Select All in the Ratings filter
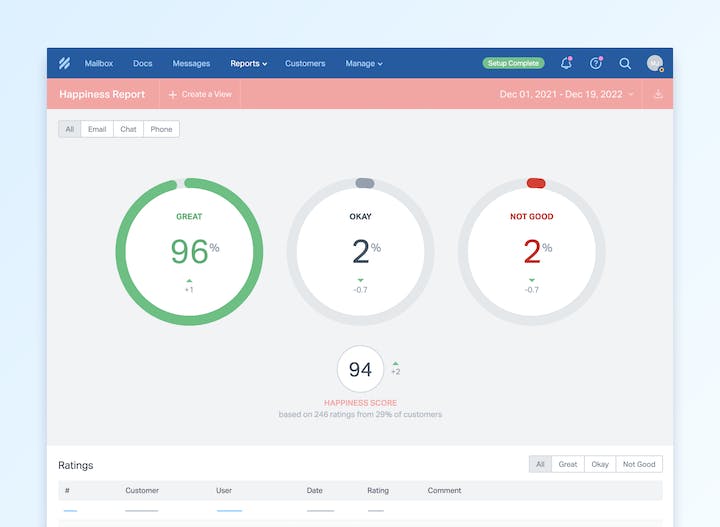This screenshot has width=720, height=527. point(540,464)
